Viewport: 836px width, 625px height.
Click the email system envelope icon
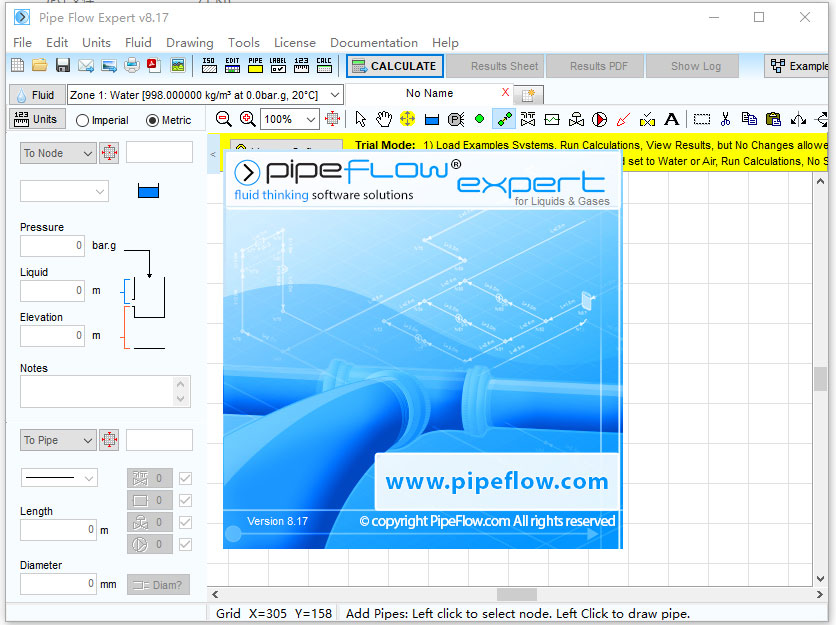[x=86, y=66]
